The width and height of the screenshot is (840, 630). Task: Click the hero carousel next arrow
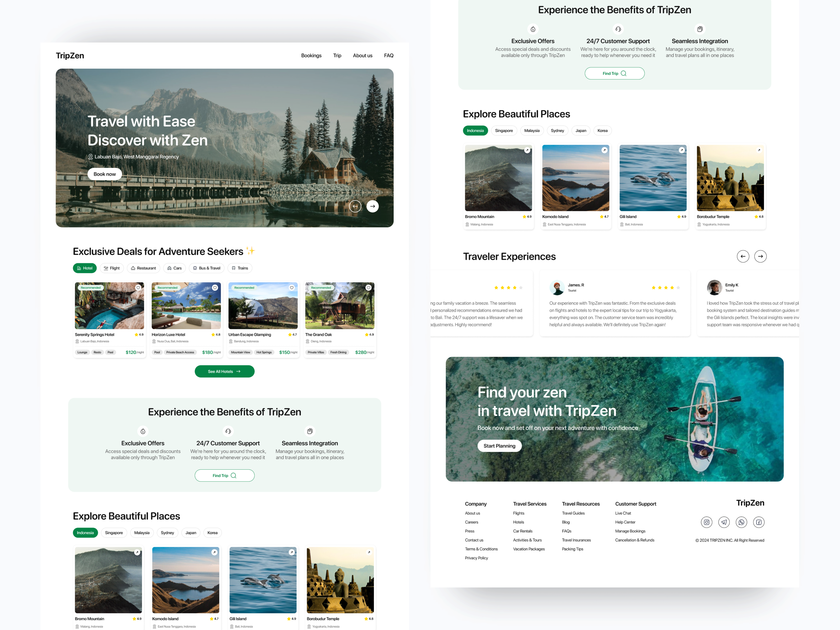coord(372,206)
